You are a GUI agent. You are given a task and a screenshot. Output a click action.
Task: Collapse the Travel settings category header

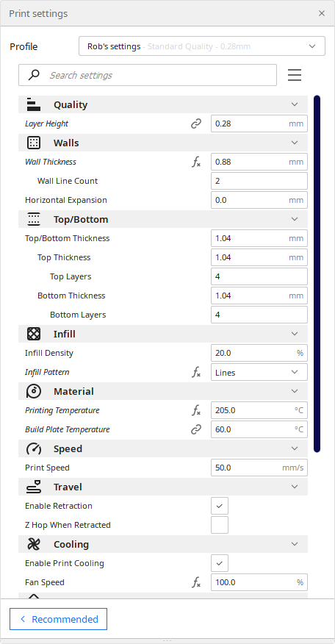tap(163, 487)
